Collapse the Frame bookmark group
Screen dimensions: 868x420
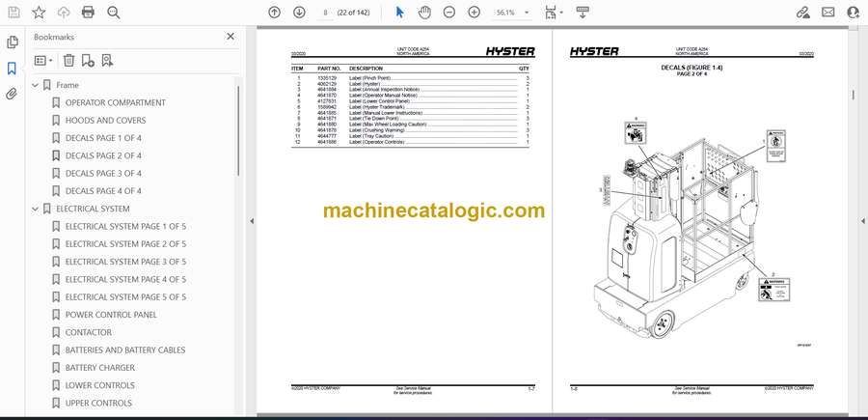point(36,85)
